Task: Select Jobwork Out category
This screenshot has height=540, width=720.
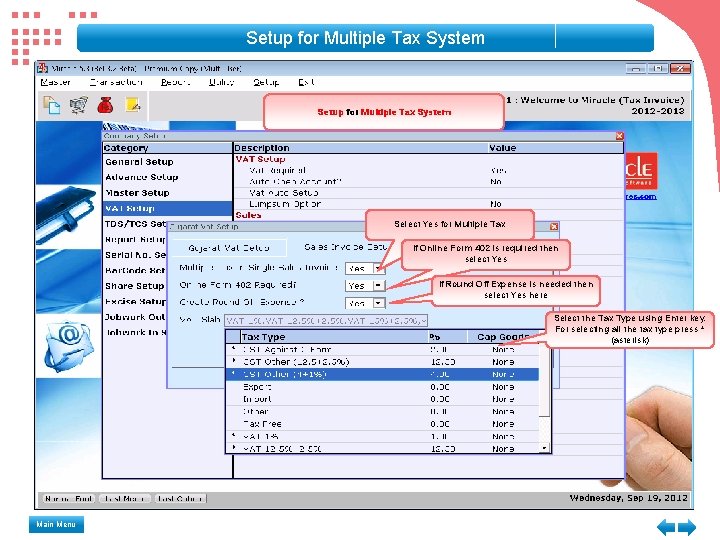Action: [x=135, y=317]
